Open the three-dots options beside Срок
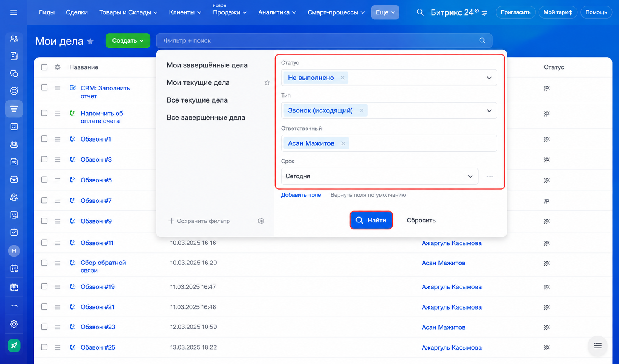Image resolution: width=619 pixels, height=364 pixels. click(490, 176)
